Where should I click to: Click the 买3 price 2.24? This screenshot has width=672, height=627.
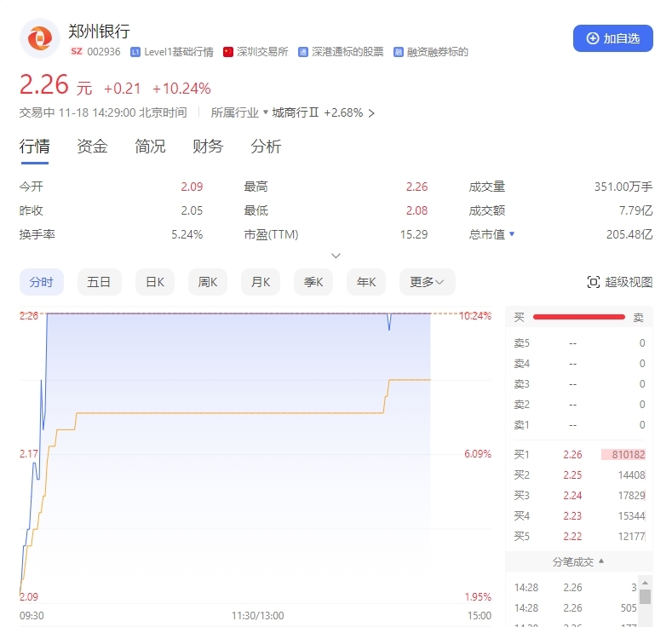pos(572,496)
